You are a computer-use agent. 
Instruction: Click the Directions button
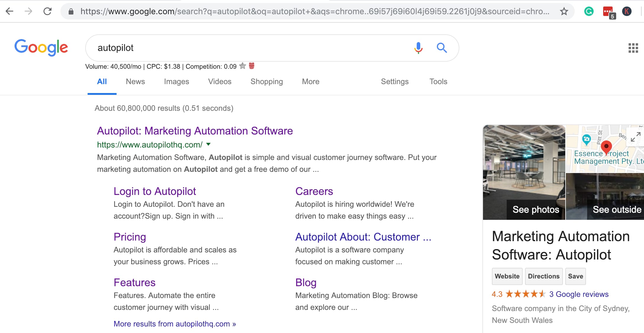pyautogui.click(x=544, y=276)
